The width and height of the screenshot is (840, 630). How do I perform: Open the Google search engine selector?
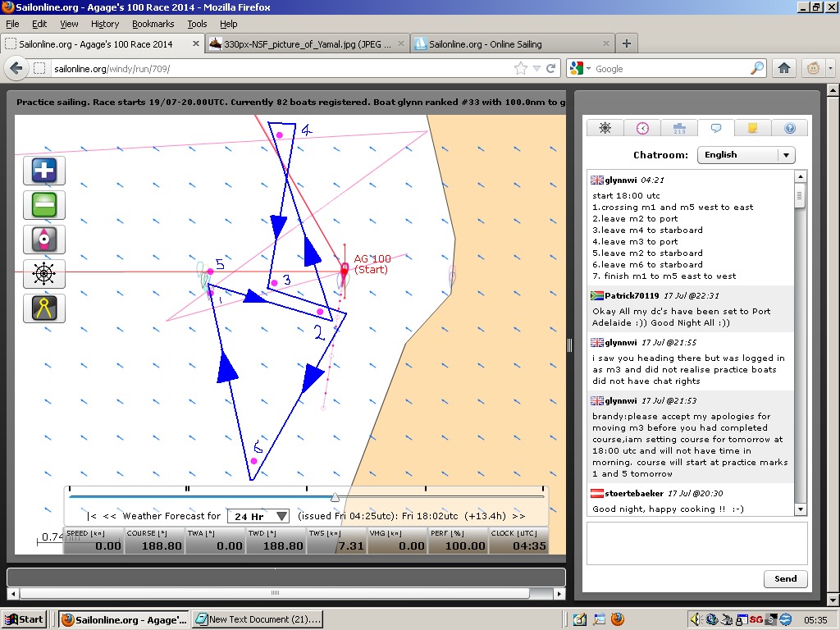pos(581,69)
